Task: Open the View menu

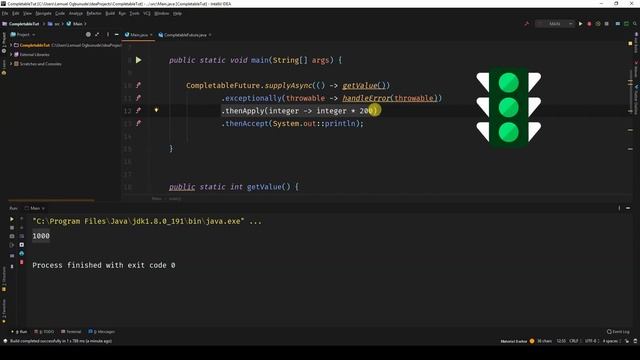Action: pos(27,13)
